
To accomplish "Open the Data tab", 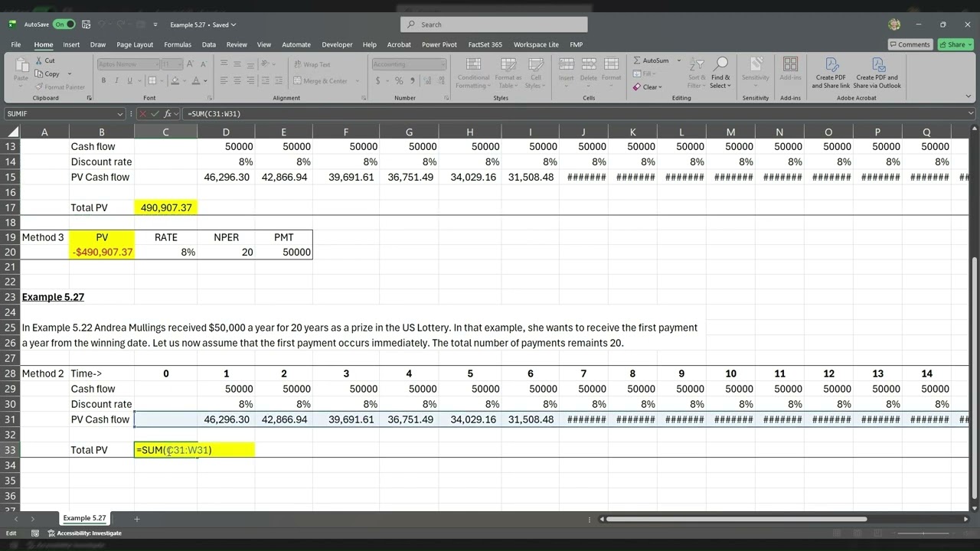I will 208,44.
